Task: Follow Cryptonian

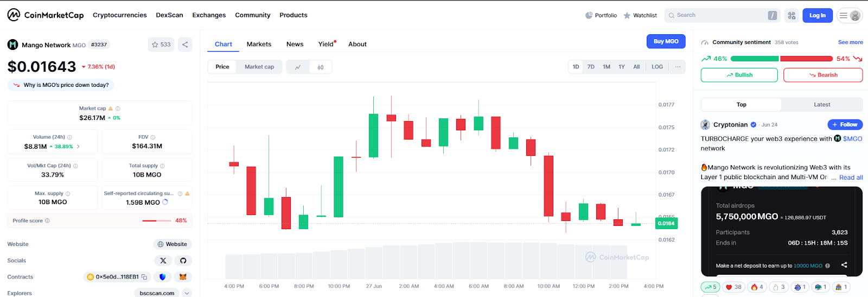Action: click(845, 125)
